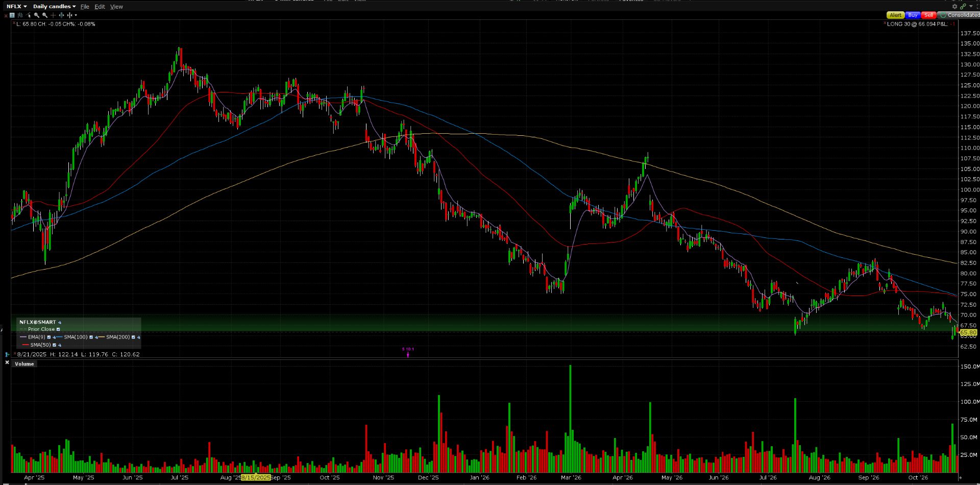Open the View menu
The image size is (980, 485).
click(x=116, y=7)
